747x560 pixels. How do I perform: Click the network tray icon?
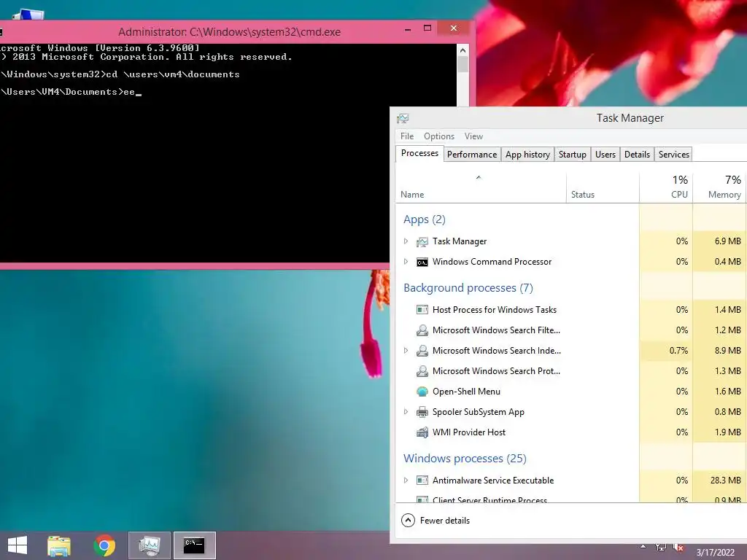tap(661, 547)
